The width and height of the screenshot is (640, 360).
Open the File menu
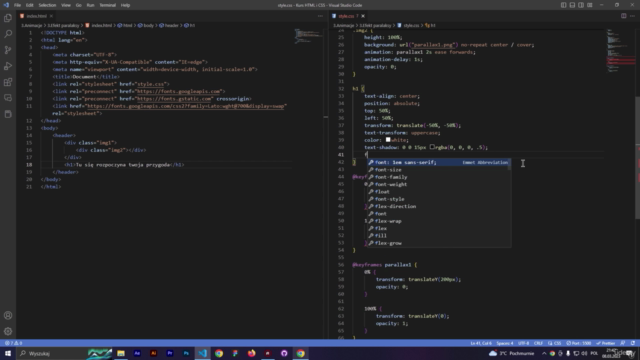[17, 5]
